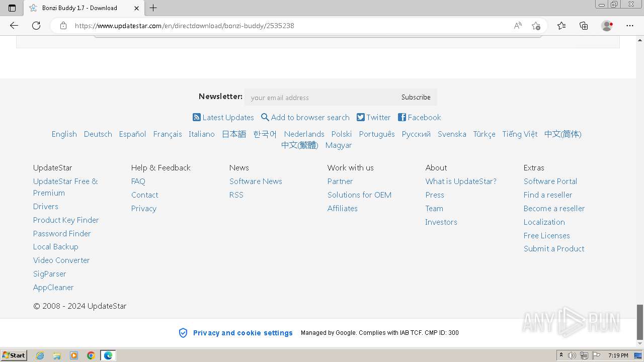Open the FAQ link

pos(138,181)
